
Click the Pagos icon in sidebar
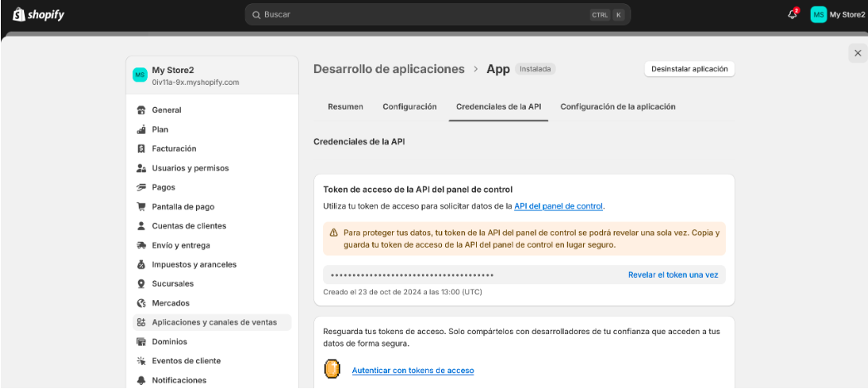(x=141, y=187)
